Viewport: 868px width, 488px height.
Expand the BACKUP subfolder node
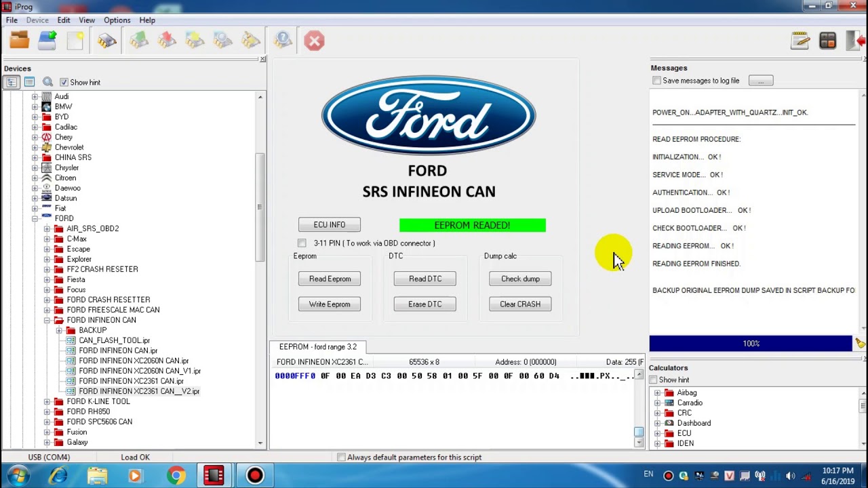tap(59, 330)
